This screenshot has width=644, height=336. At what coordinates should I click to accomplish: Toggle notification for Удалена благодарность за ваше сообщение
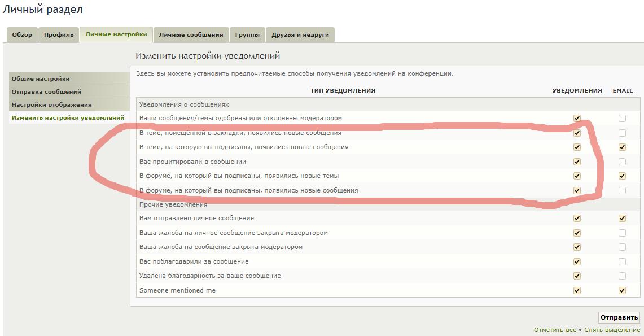[x=577, y=276]
